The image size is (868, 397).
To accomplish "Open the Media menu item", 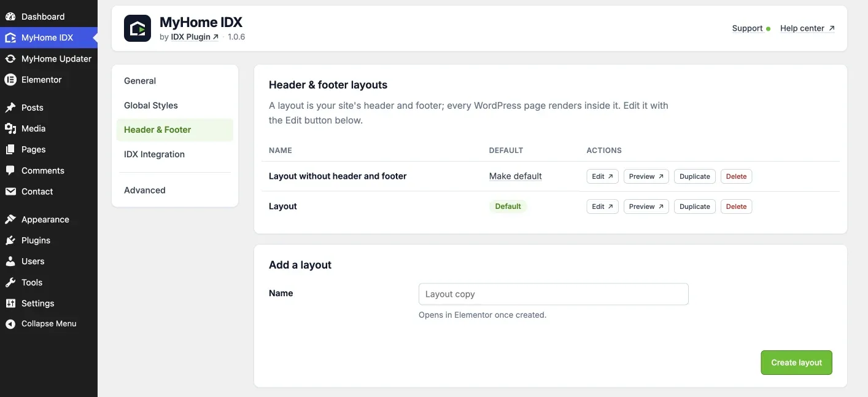I will [x=48, y=128].
